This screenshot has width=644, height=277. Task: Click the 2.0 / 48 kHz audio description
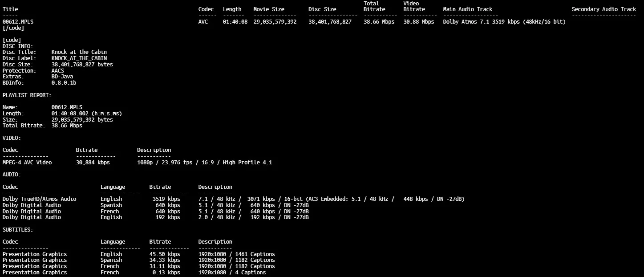[x=253, y=217]
